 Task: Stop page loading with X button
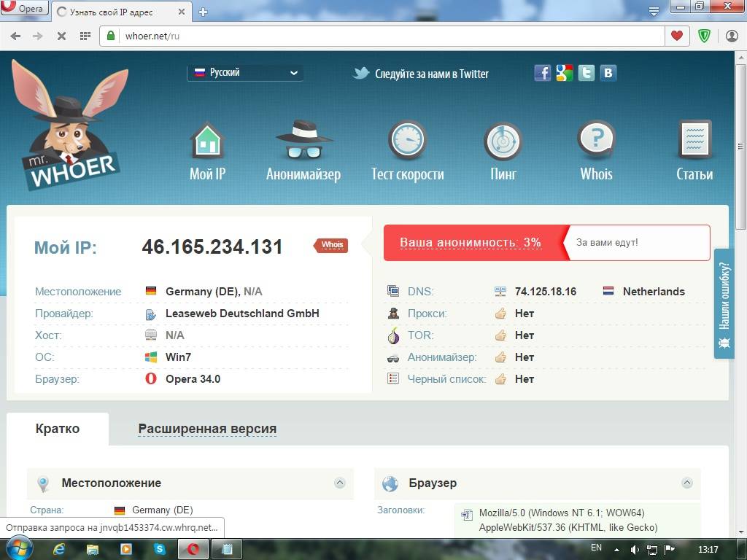(x=61, y=36)
